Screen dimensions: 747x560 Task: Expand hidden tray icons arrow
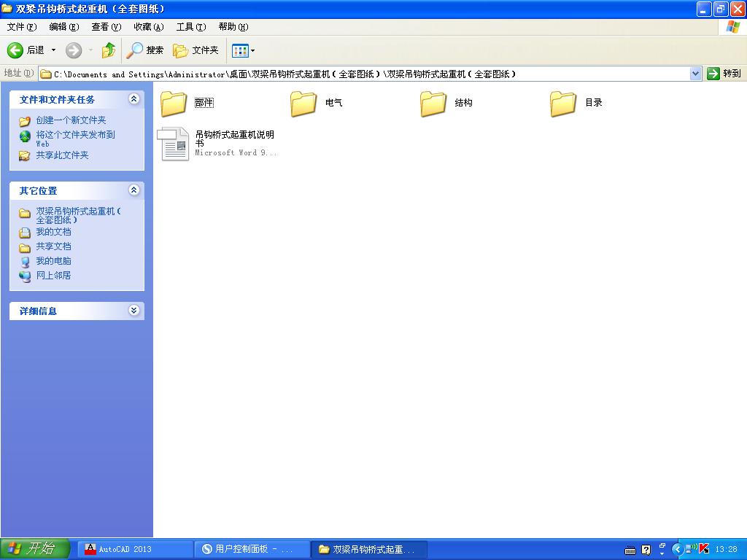[x=677, y=549]
